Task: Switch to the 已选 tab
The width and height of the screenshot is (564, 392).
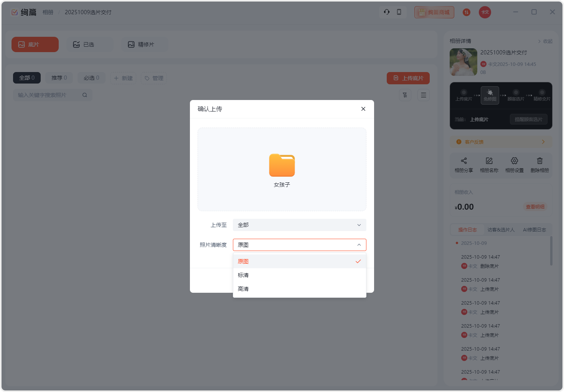Action: 89,44
